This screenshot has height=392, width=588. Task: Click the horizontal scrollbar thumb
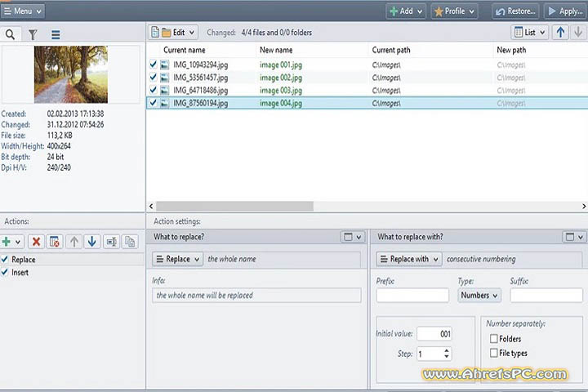(234, 206)
